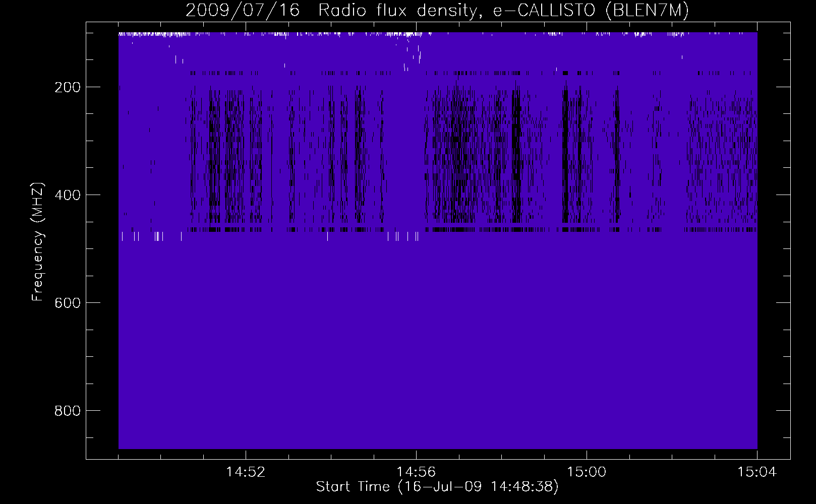This screenshot has height=504, width=816.
Task: Click the 200 frequency tick label
Action: [x=68, y=87]
